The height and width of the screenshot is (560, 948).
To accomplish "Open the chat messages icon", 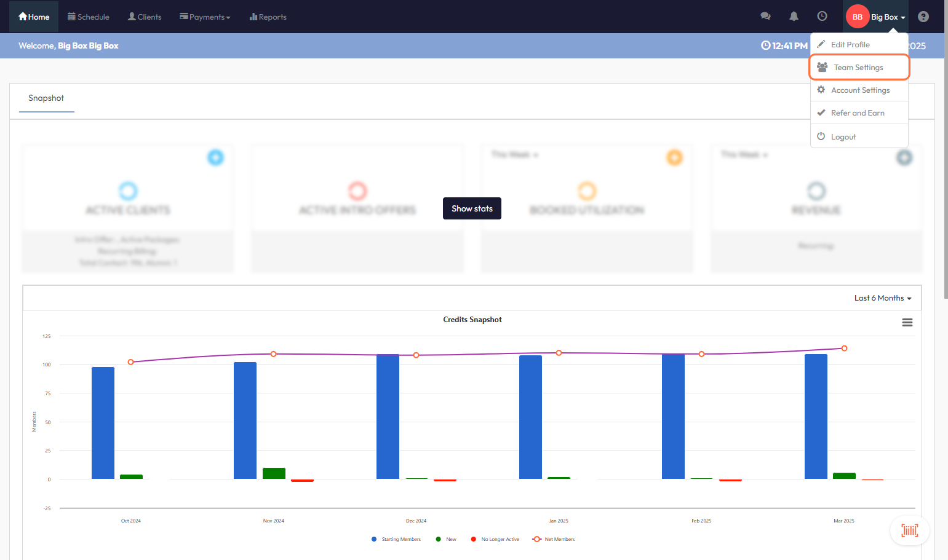I will coord(765,17).
